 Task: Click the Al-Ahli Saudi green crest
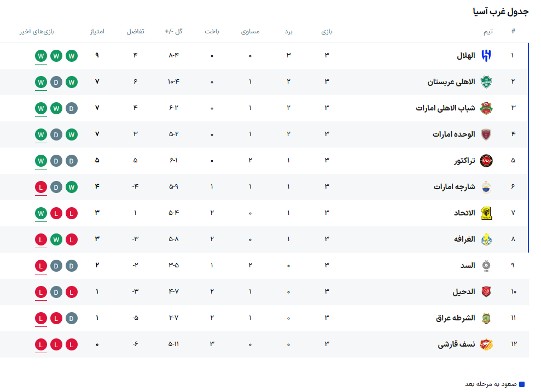(486, 82)
